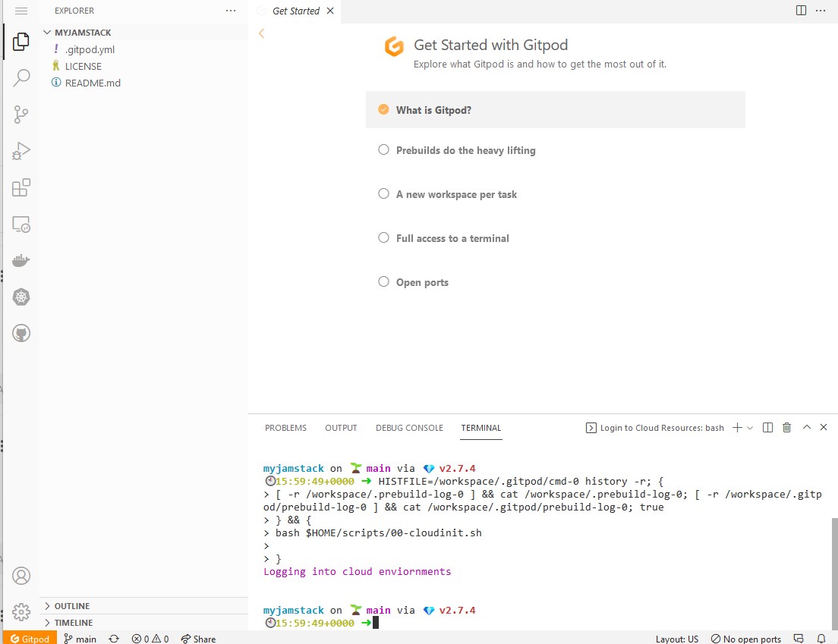Open the README.md file
838x644 pixels.
click(143, 83)
